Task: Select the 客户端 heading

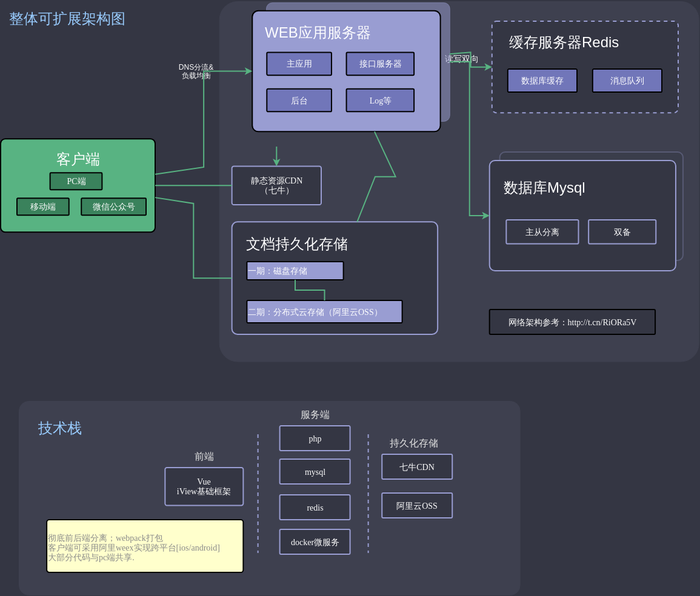Action: point(78,159)
